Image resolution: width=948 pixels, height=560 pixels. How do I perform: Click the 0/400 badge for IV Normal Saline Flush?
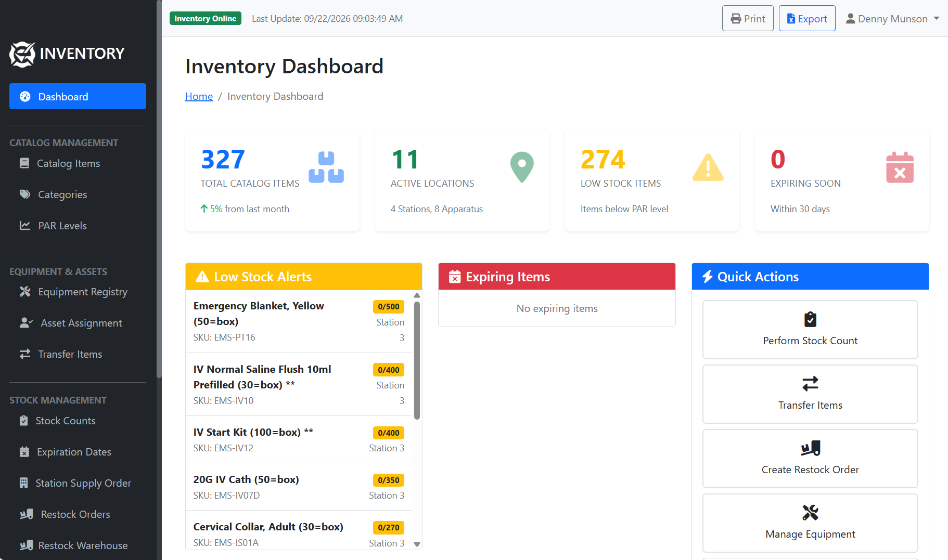tap(389, 370)
